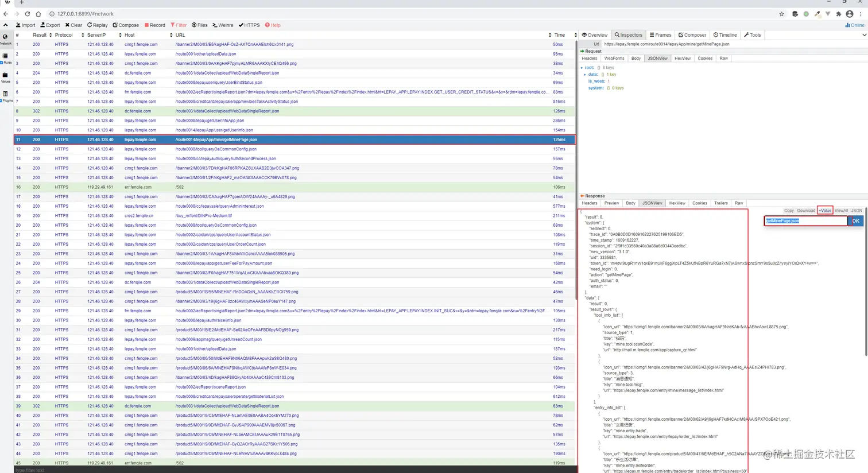Click the browser back arrow
Image resolution: width=868 pixels, height=473 pixels.
(6, 14)
